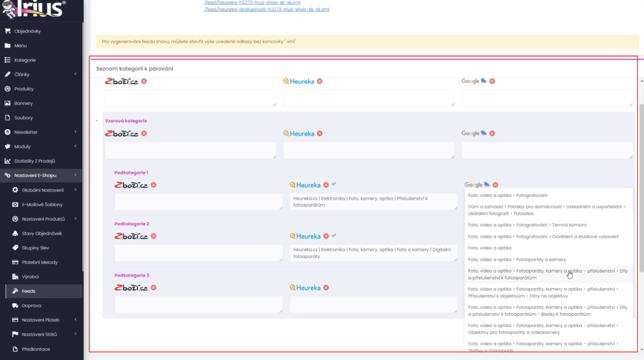
Task: Click Heureka checkmark icon in Podkategorie 2
Action: (334, 235)
